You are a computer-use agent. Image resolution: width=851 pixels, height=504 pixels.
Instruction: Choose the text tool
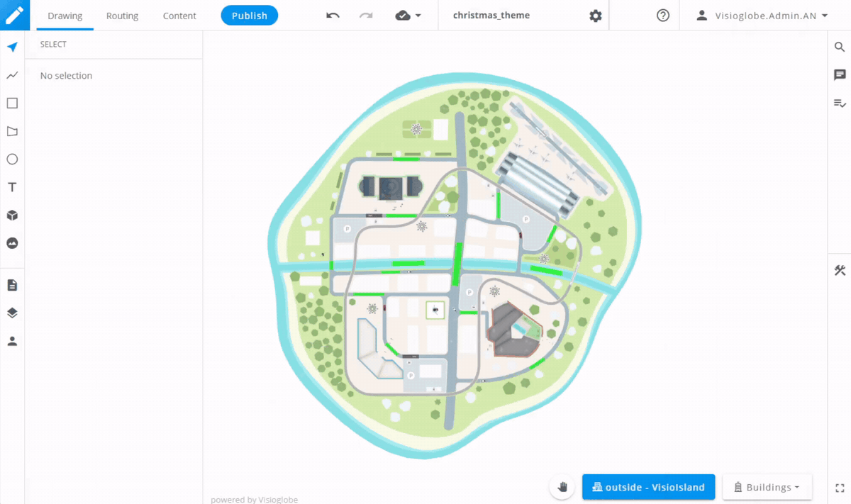point(12,187)
